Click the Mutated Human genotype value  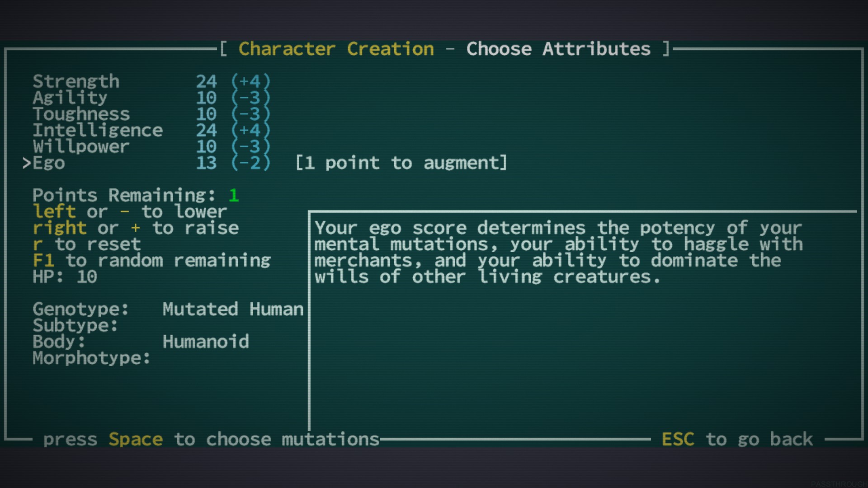click(233, 310)
